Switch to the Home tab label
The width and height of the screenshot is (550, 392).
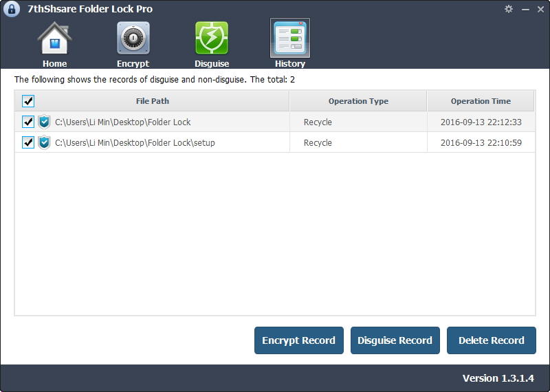(x=55, y=63)
